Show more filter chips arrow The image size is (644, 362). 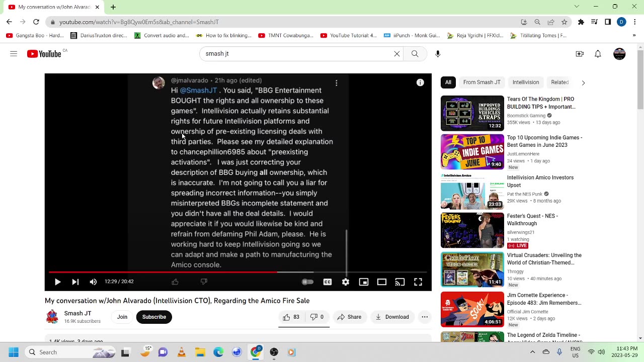pos(583,82)
